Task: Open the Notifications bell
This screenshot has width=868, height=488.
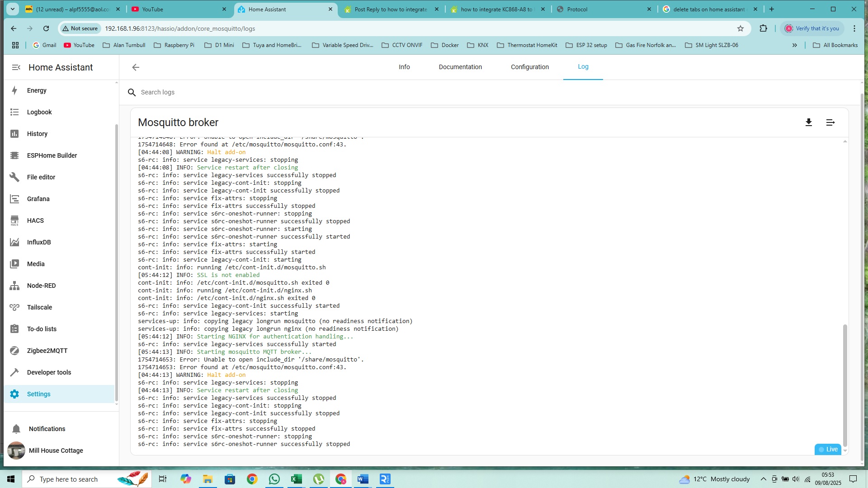Action: [17, 429]
